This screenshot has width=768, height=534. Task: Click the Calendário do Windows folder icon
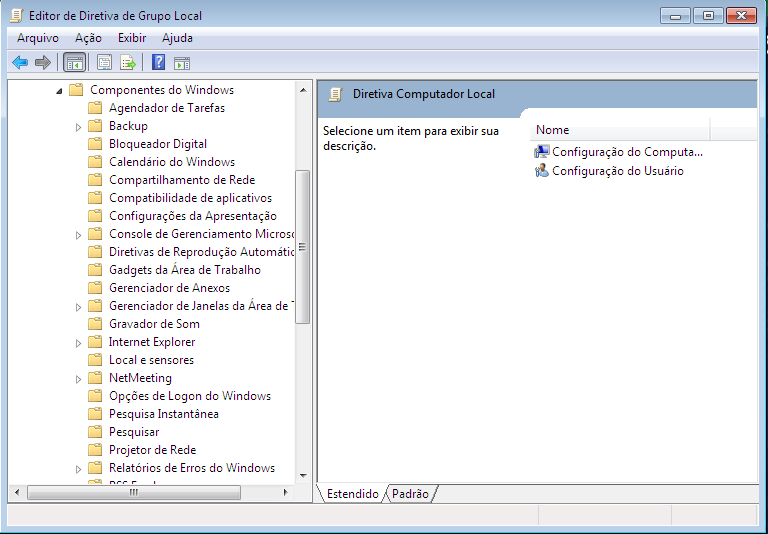[95, 162]
